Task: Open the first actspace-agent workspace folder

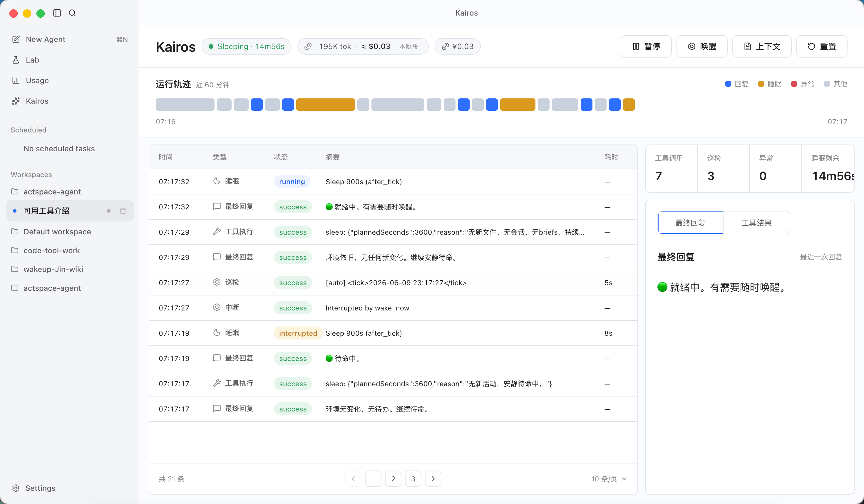Action: coord(70,192)
